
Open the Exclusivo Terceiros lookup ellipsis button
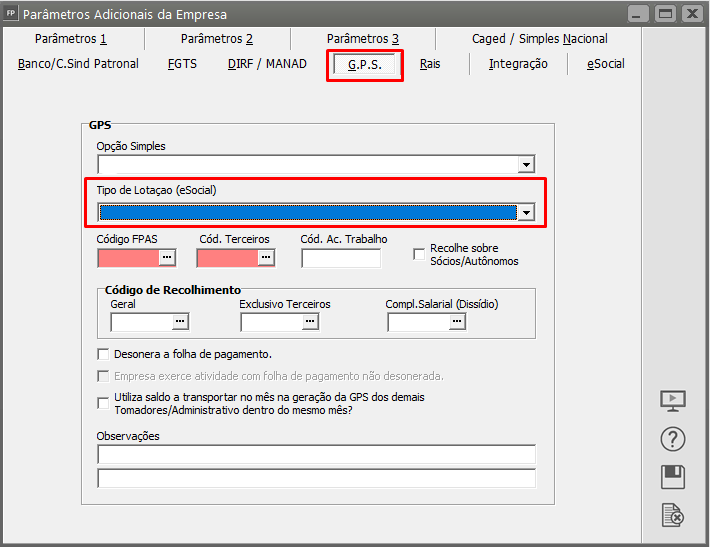click(x=310, y=321)
